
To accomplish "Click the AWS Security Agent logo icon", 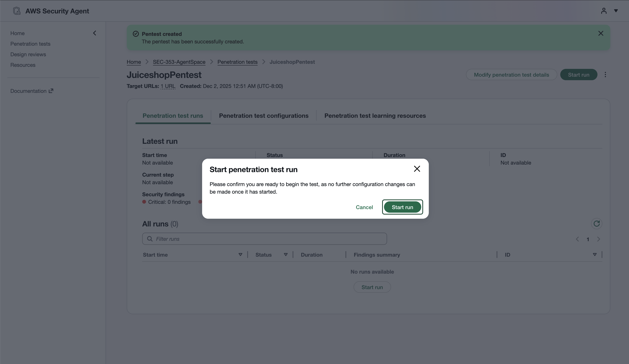I will click(17, 11).
